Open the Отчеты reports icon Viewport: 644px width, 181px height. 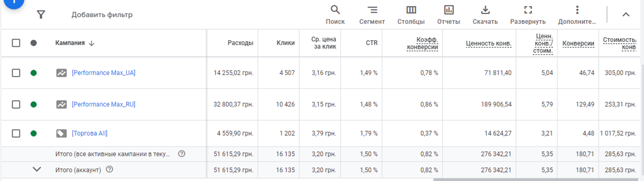coord(449,15)
